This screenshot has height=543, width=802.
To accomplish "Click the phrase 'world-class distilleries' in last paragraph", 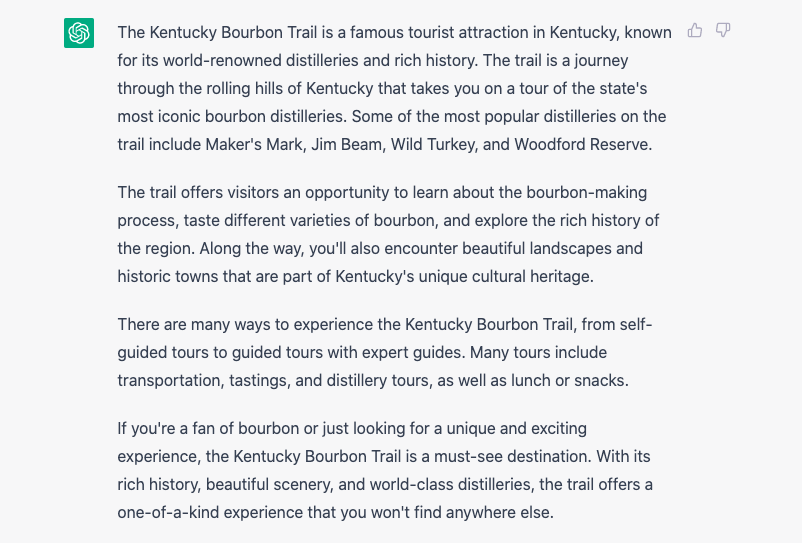I will click(x=450, y=484).
